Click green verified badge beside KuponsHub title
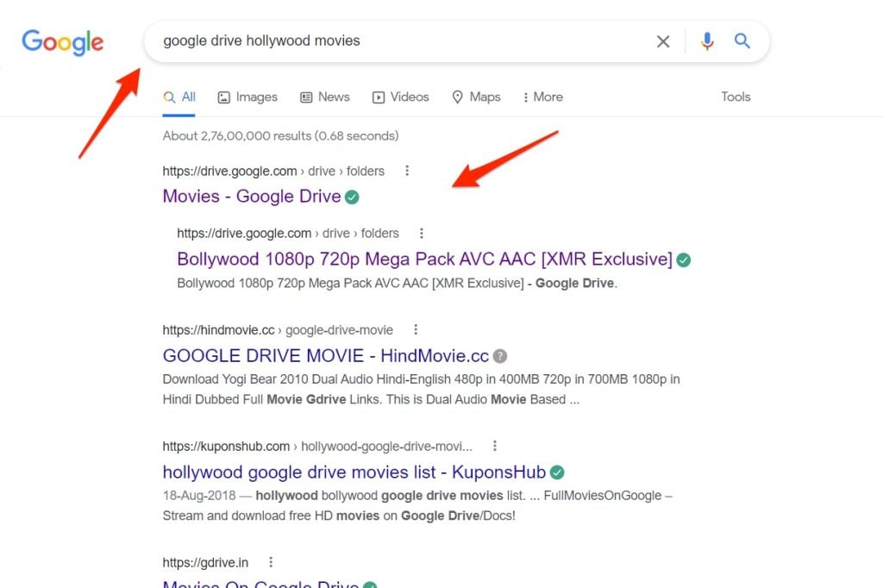 tap(557, 472)
